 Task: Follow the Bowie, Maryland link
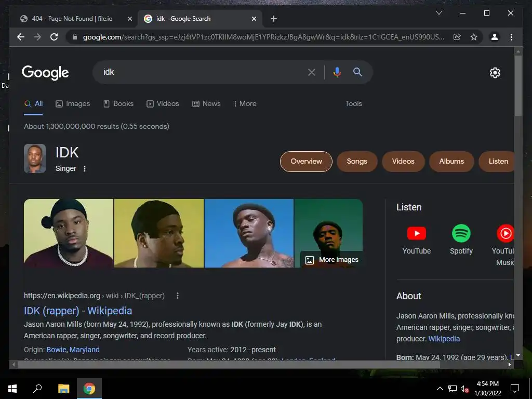tap(73, 350)
